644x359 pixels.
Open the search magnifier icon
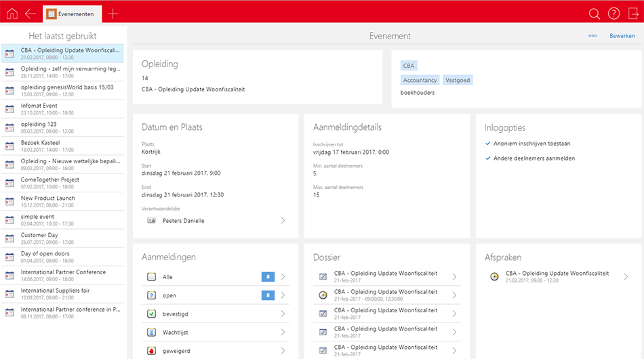594,14
